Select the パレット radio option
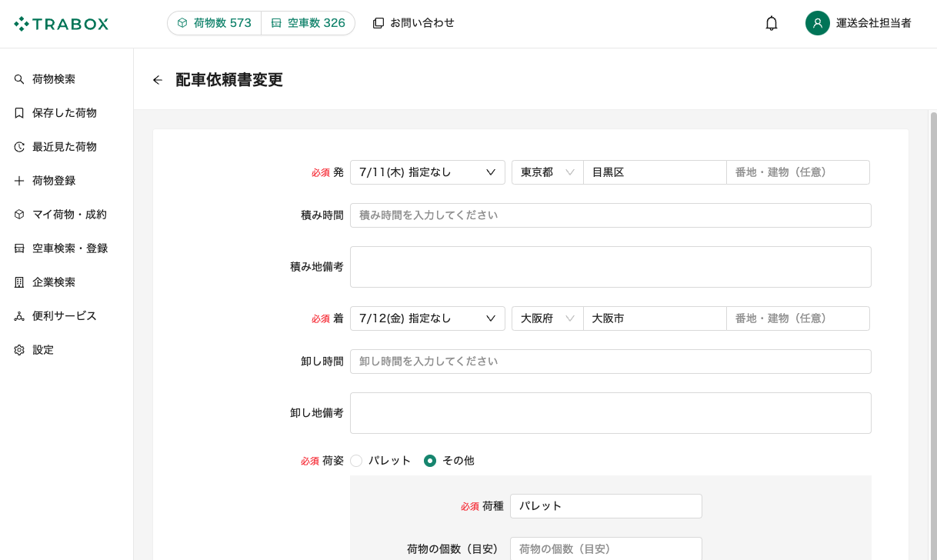This screenshot has width=937, height=560. pos(356,461)
